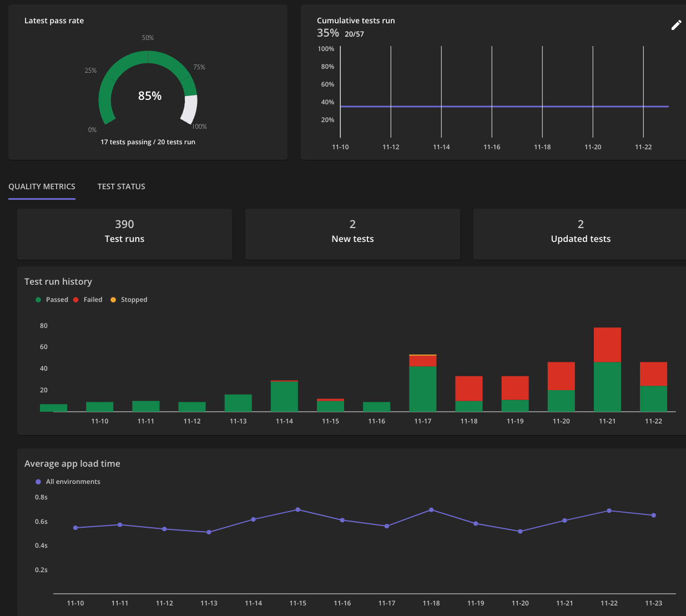Click the green bar for 11-14
686x616 pixels.
coord(284,396)
